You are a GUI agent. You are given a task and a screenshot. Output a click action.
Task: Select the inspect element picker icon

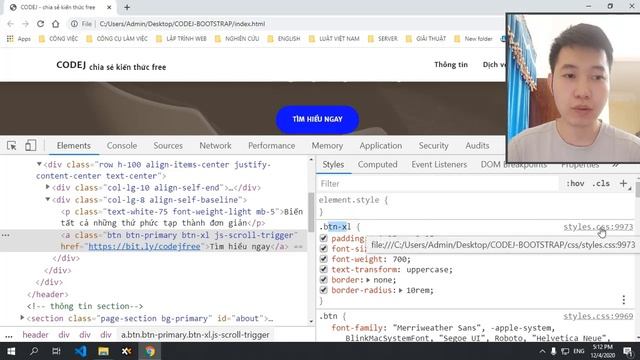[x=11, y=145]
